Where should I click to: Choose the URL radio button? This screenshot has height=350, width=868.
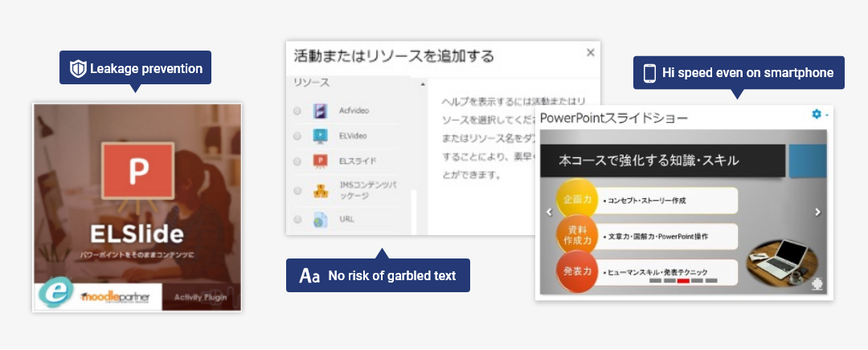297,219
